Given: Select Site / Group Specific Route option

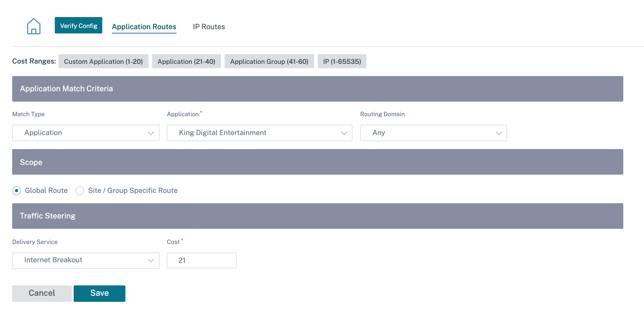Looking at the screenshot, I should pyautogui.click(x=80, y=191).
